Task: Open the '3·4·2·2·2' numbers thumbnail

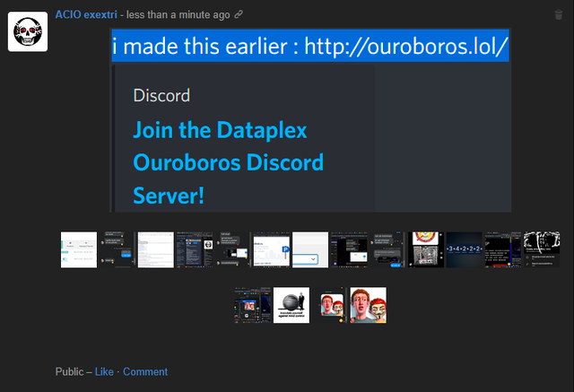Action: pyautogui.click(x=465, y=249)
